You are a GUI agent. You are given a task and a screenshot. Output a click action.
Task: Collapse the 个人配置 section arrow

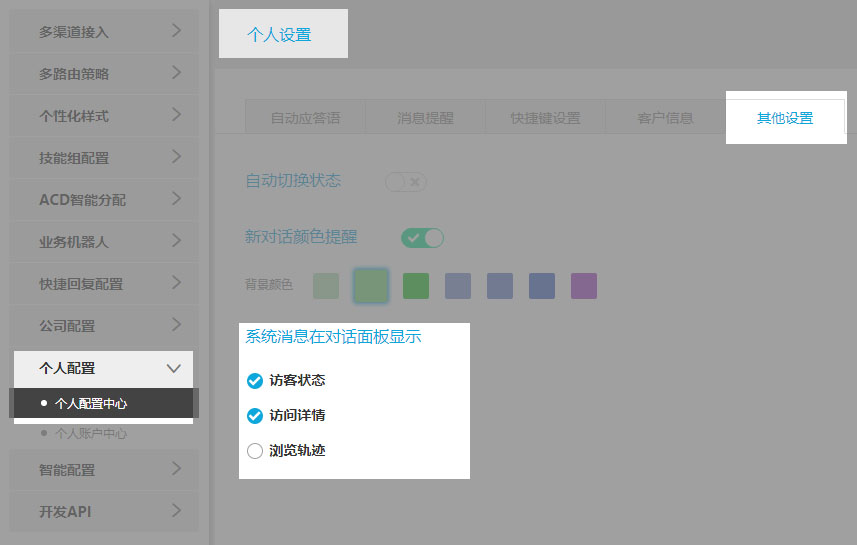tap(174, 368)
